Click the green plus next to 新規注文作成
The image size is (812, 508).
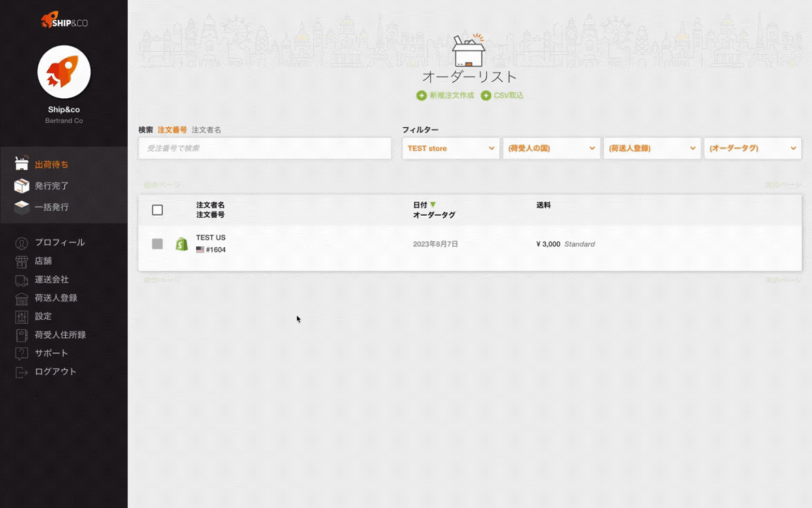click(421, 95)
